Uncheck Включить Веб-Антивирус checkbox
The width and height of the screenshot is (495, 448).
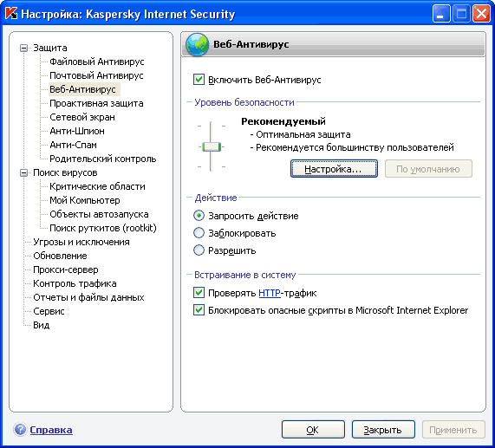coord(199,79)
